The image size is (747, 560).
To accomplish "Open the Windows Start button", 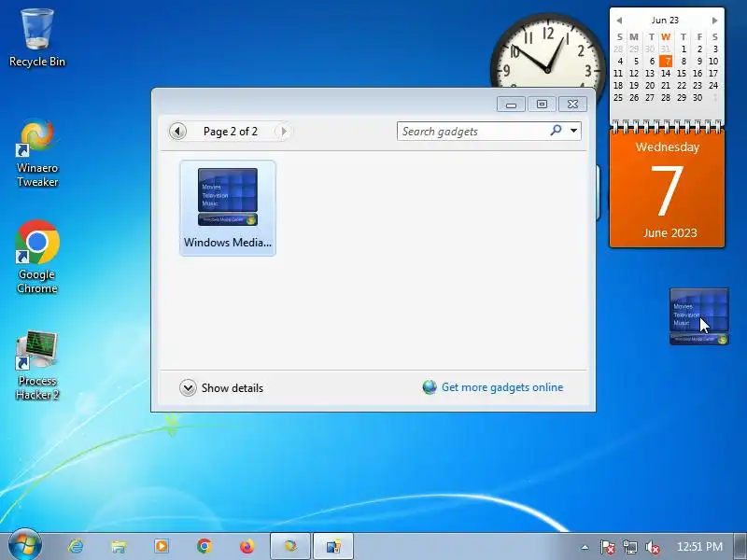I will point(25,546).
